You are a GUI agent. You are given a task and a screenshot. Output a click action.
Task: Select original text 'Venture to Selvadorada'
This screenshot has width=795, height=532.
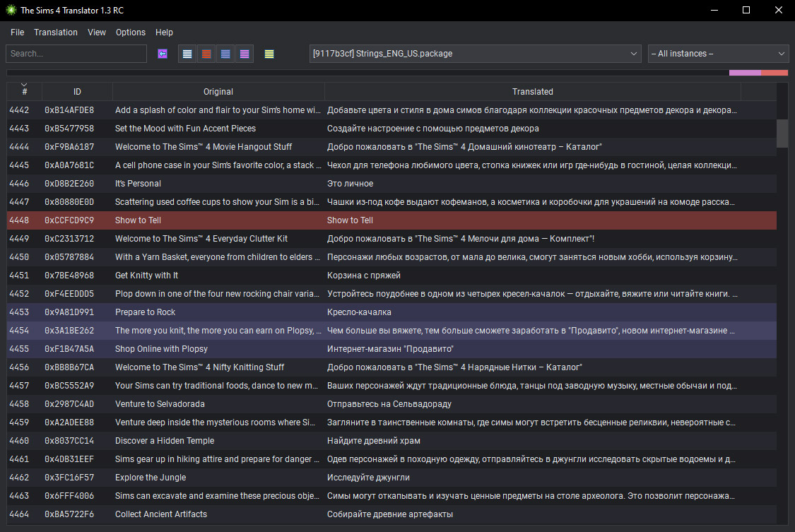(x=160, y=404)
